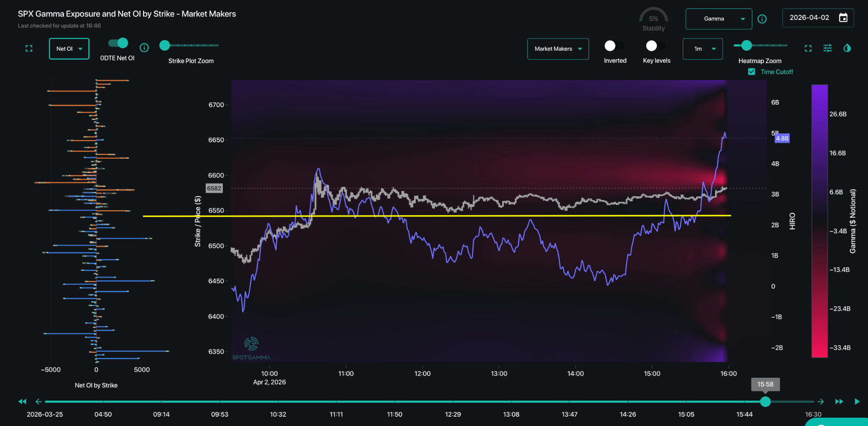
Task: Click the timeline label 16:30
Action: click(x=813, y=415)
